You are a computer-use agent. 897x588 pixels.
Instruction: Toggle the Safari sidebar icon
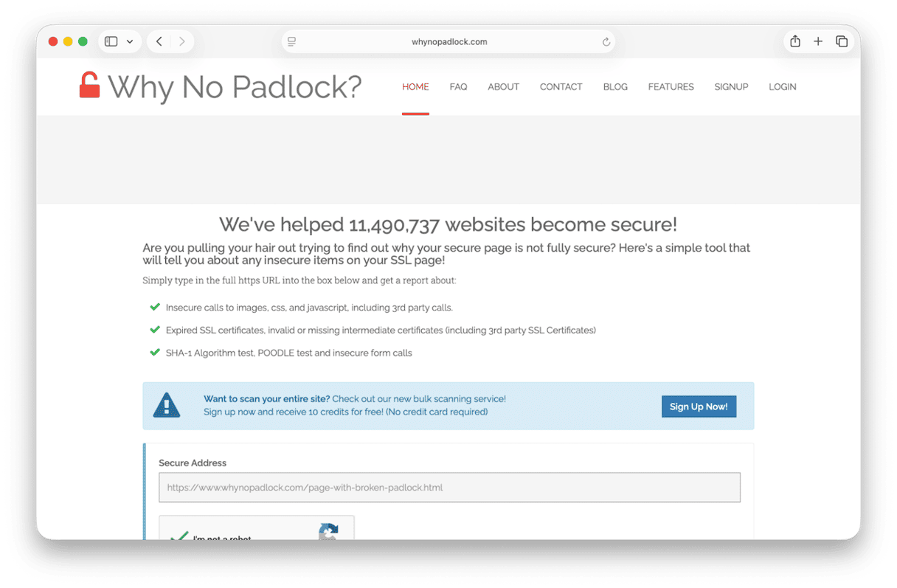(x=111, y=42)
